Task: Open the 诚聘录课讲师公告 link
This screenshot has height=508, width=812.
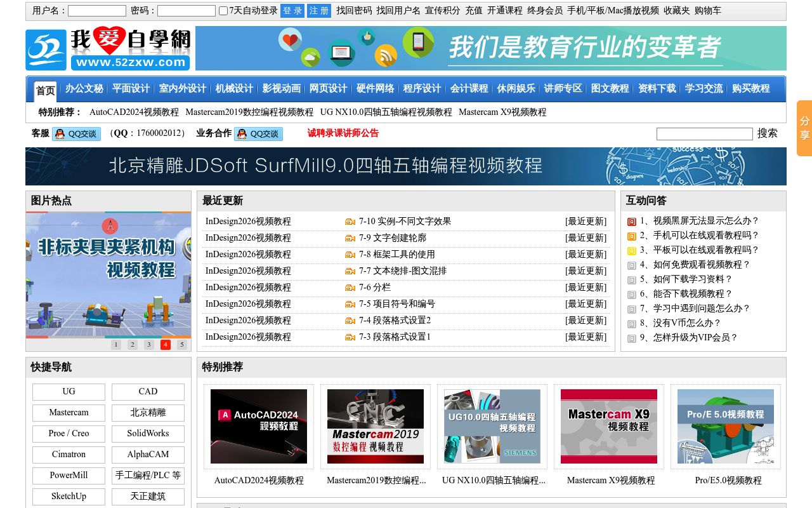Action: 343,133
